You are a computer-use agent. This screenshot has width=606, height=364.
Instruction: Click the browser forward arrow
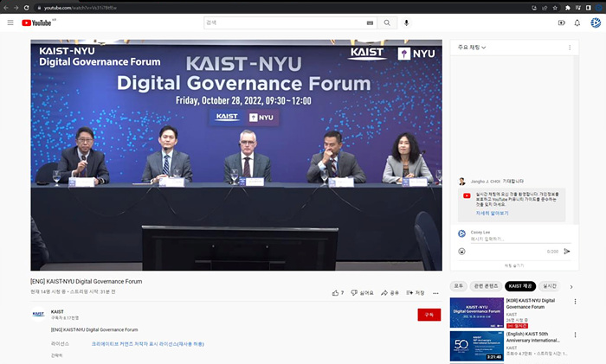click(x=16, y=7)
